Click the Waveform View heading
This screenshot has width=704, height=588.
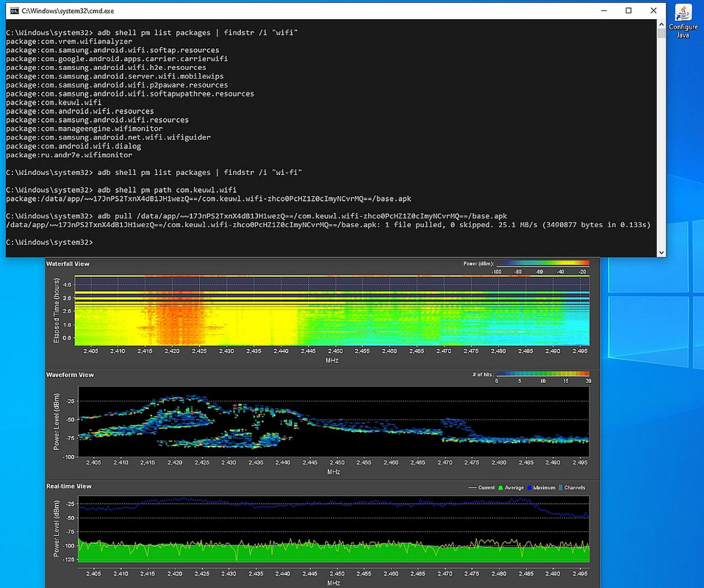(70, 375)
